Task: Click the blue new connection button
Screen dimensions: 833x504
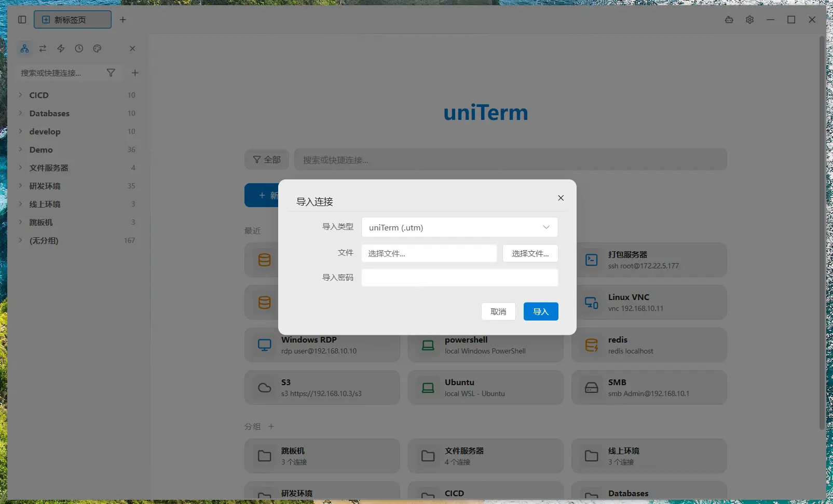Action: [262, 195]
